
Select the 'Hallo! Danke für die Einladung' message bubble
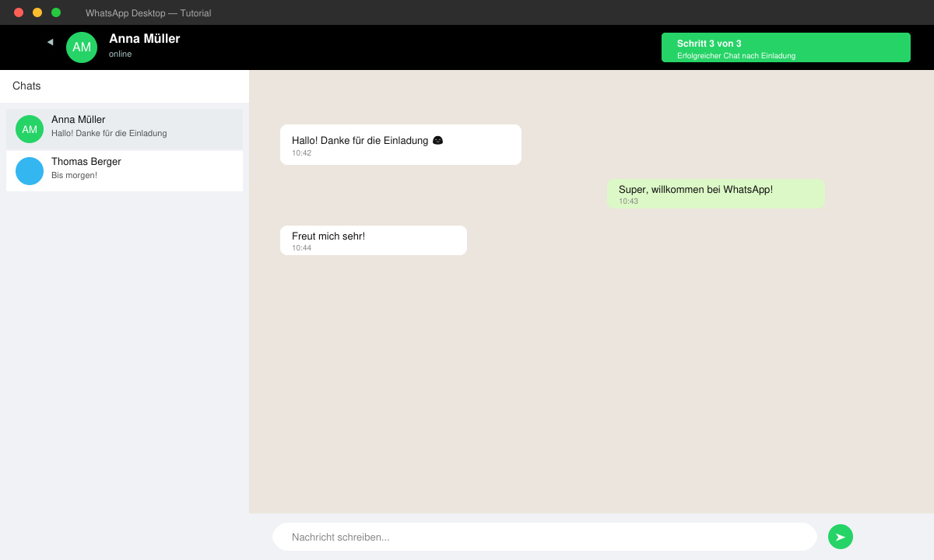coord(401,145)
